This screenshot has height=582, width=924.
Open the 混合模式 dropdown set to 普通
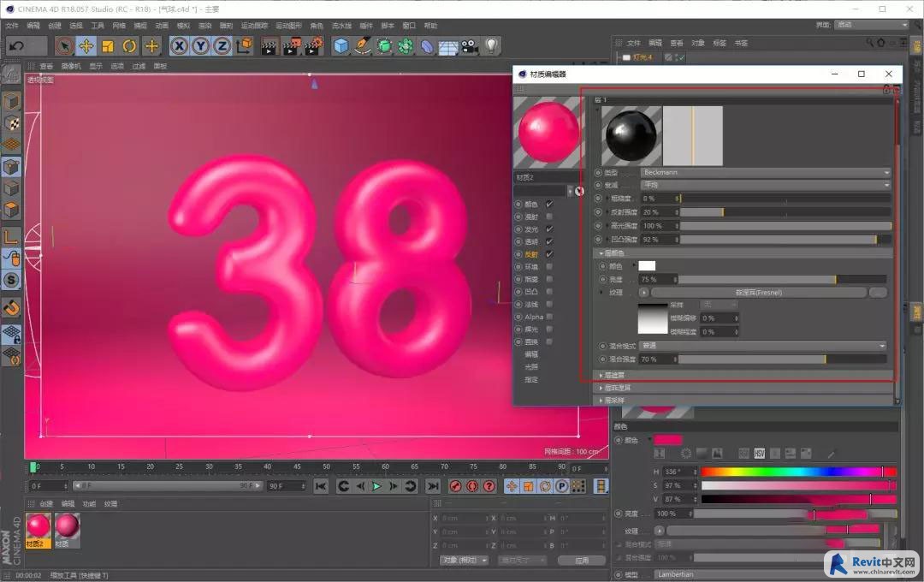point(763,346)
